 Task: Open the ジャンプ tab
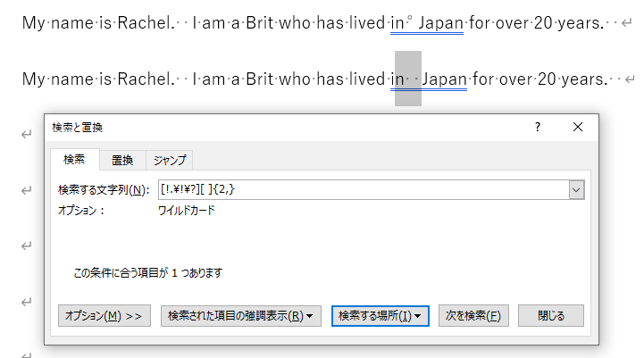tap(170, 160)
